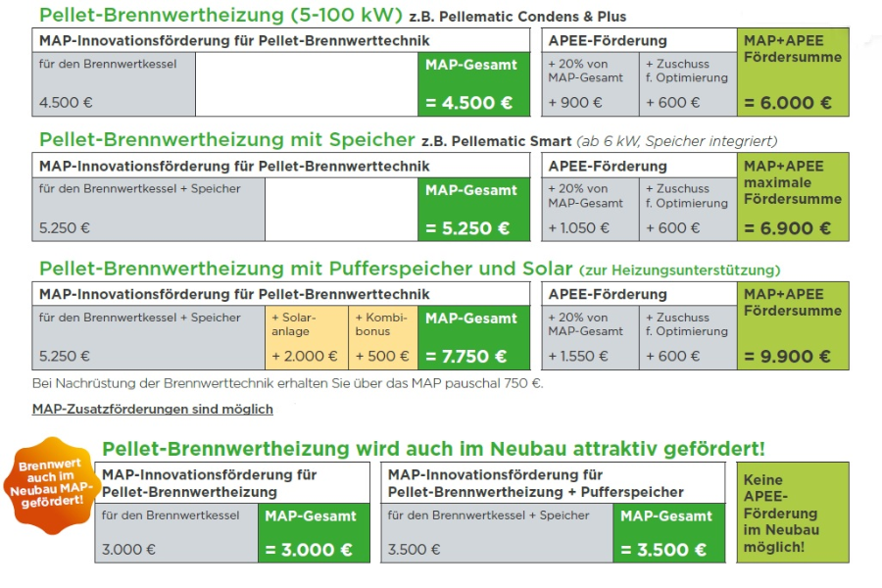The height and width of the screenshot is (588, 882).
Task: Click the green MAP-Gesamt 3.000 € box
Action: click(315, 533)
